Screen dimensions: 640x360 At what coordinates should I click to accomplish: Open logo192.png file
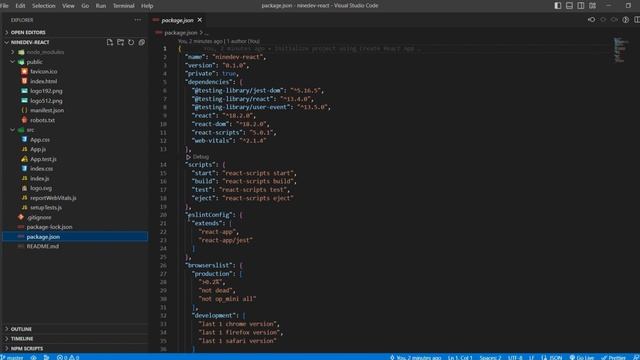[x=46, y=91]
